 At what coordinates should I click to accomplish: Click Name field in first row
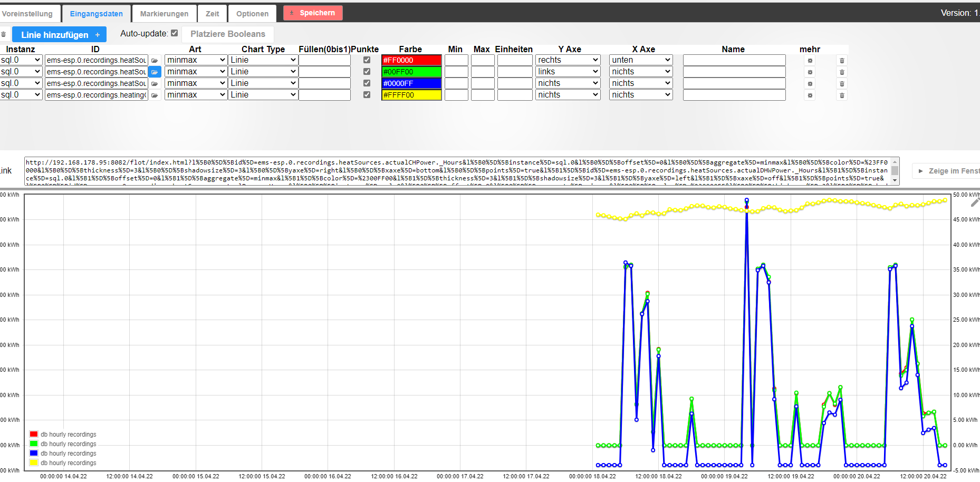pyautogui.click(x=734, y=60)
